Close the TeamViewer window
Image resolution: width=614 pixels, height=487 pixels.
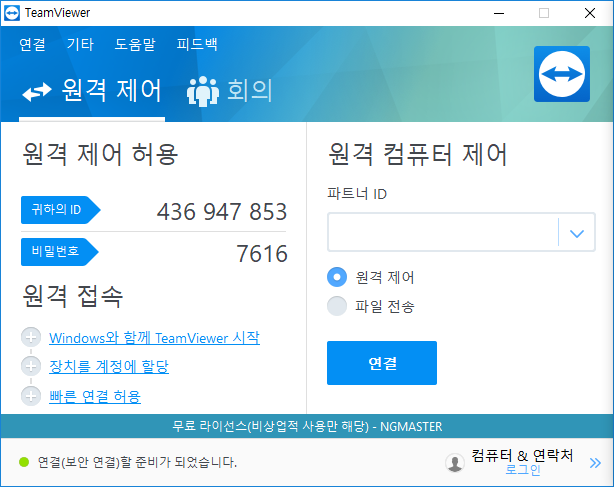click(590, 13)
